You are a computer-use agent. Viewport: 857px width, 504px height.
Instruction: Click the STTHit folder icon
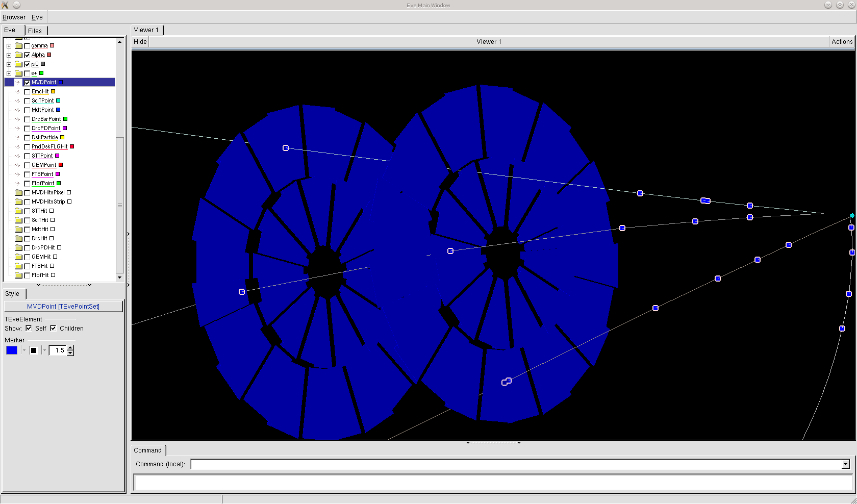tap(19, 211)
